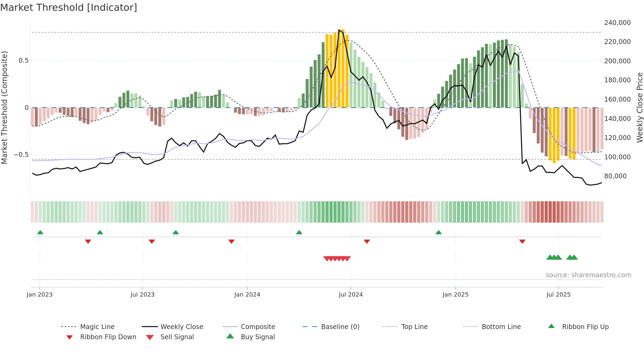Click the ribbon flip up marker at Jan 2023
This screenshot has height=362, width=644.
tap(40, 232)
